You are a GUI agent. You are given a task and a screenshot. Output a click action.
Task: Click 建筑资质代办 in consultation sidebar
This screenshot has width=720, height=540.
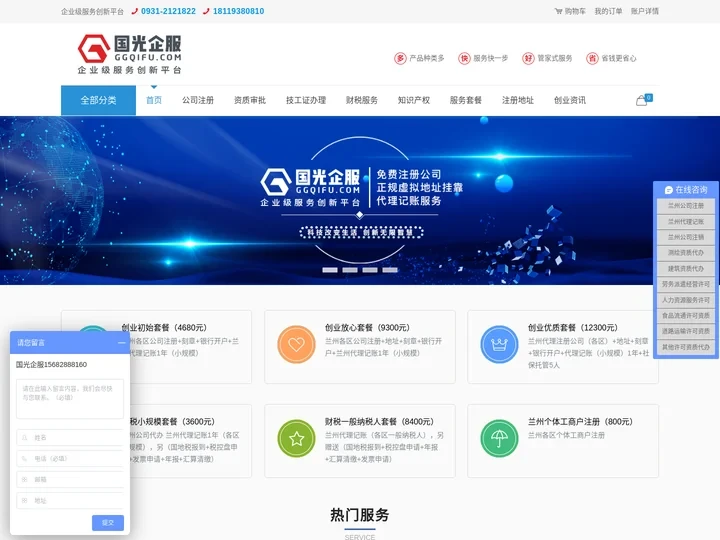tap(686, 269)
